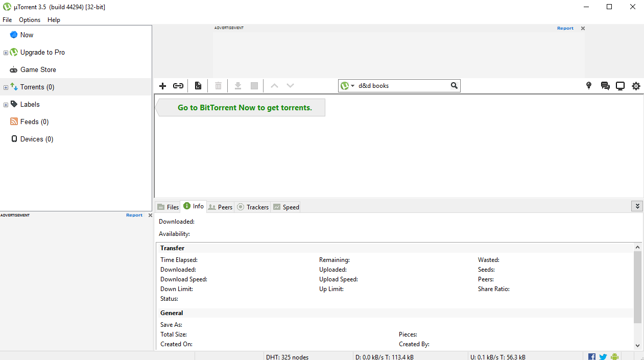The height and width of the screenshot is (360, 644).
Task: Open the Help menu
Action: click(54, 20)
